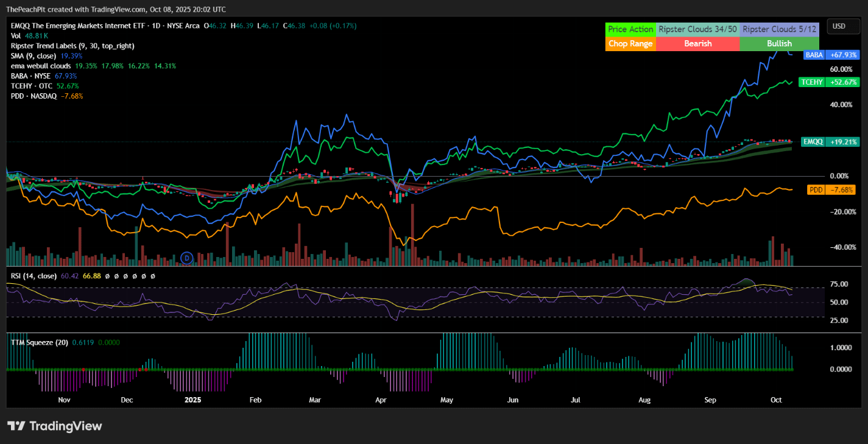Select the Ripster Trend Labels legend entry
The height and width of the screenshot is (444, 868).
[x=72, y=46]
